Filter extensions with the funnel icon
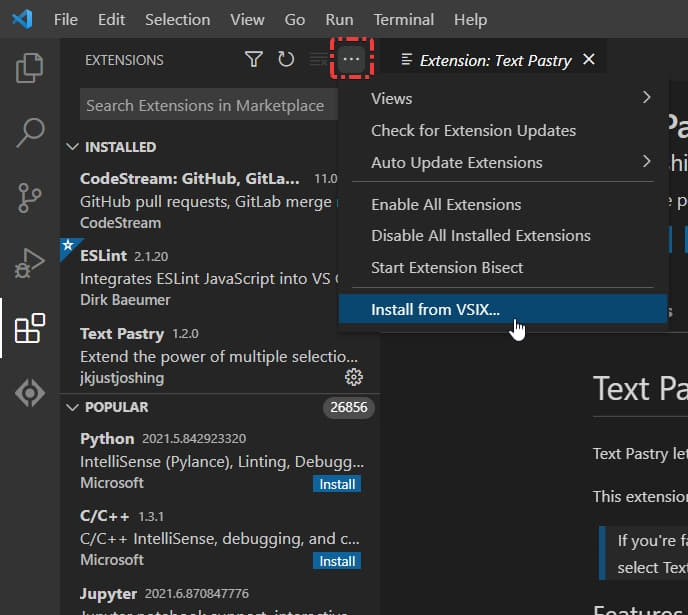Image resolution: width=688 pixels, height=615 pixels. [x=254, y=59]
